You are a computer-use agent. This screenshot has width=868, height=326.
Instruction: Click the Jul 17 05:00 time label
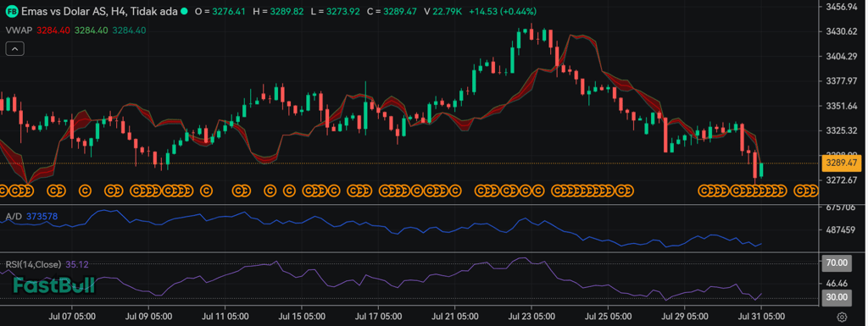(378, 318)
